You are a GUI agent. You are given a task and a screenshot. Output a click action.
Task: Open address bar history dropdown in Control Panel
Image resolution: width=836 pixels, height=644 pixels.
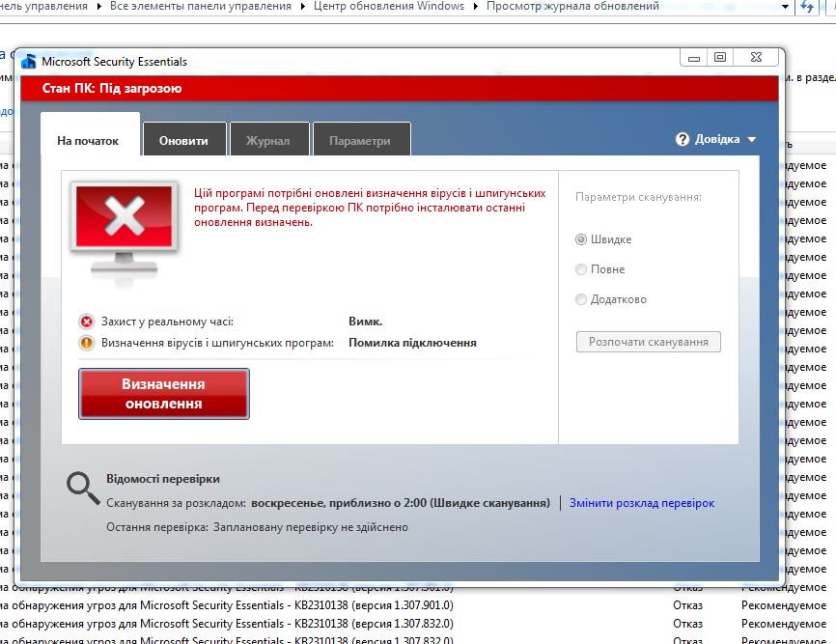click(785, 7)
